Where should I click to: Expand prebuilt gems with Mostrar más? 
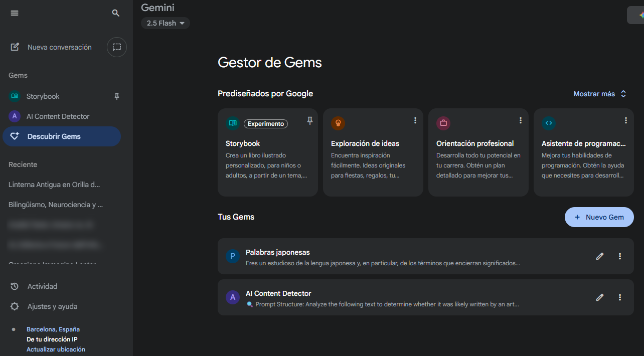coord(600,94)
